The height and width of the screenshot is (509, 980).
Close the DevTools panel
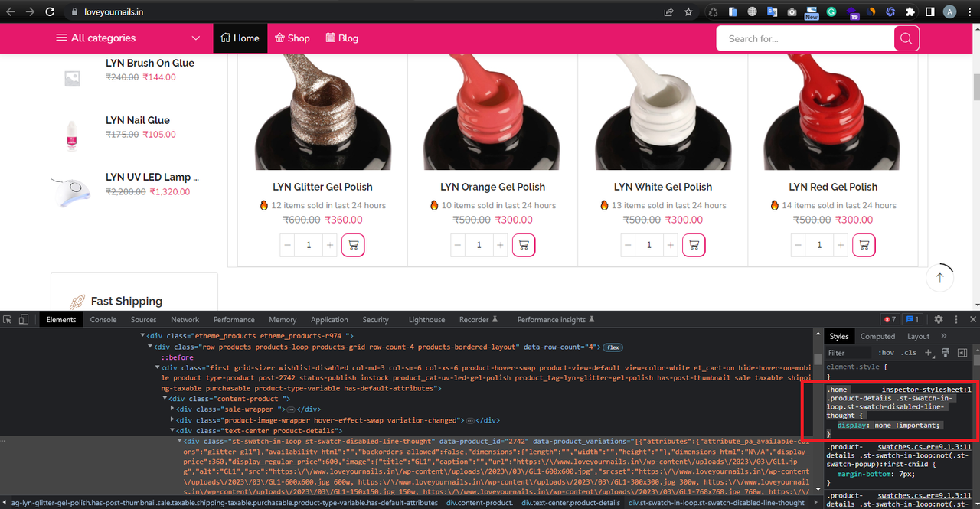pos(973,319)
